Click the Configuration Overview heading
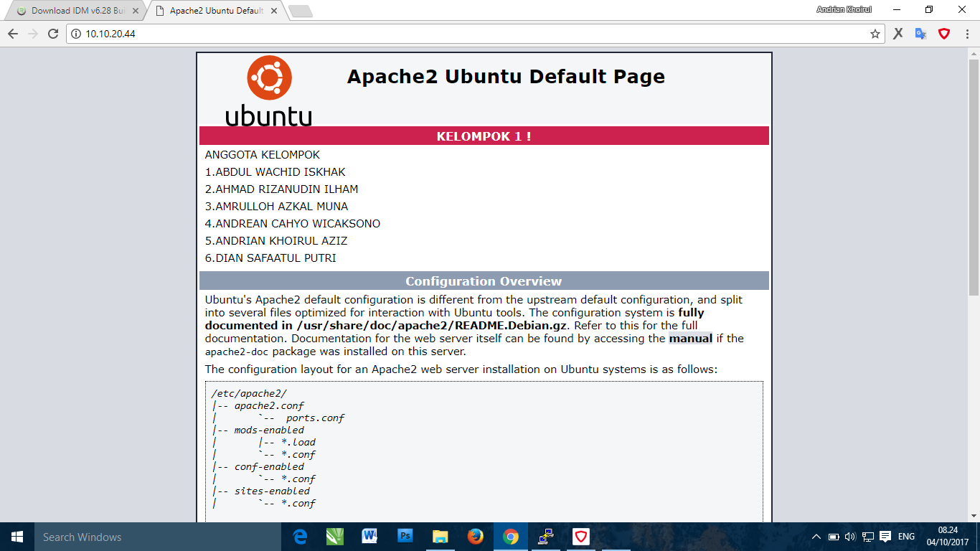The width and height of the screenshot is (980, 551). (x=484, y=281)
